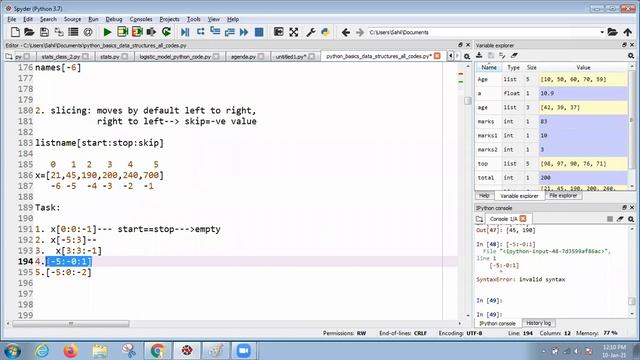Create a new file with toolbar icon
The image size is (640, 360).
(15, 32)
